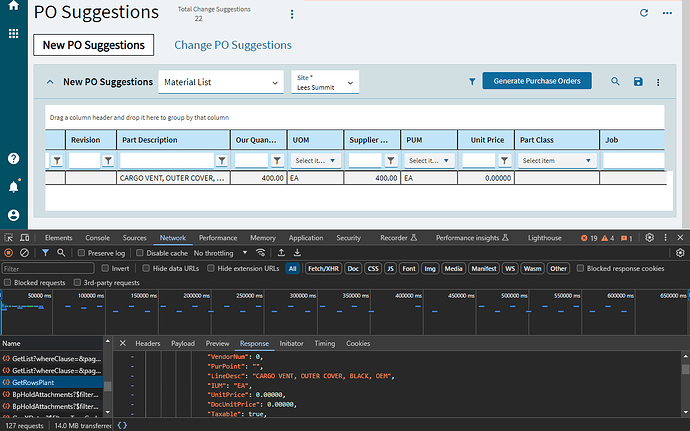
Task: Click the network search magnifier icon
Action: click(x=61, y=253)
